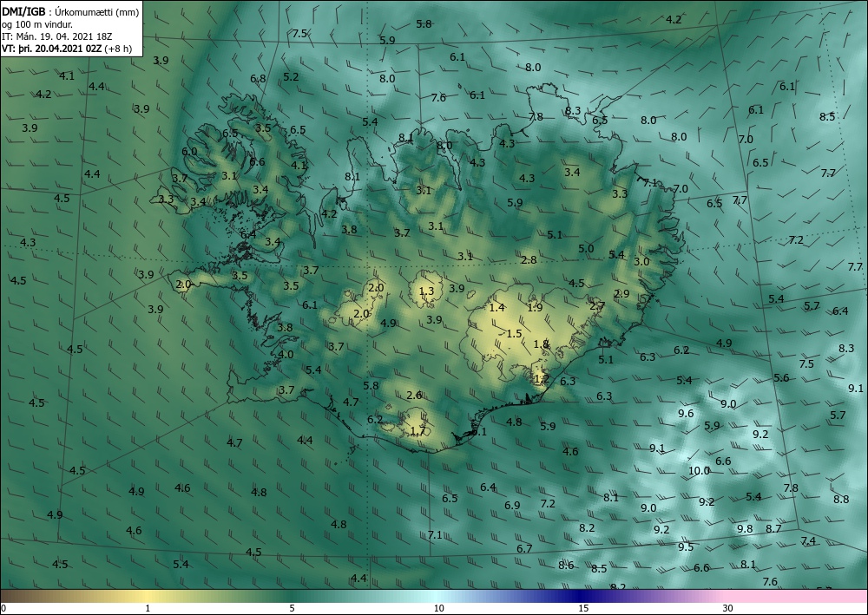868x615 pixels.
Task: Click the pale yellow segment of the color scale
Action: 148,596
